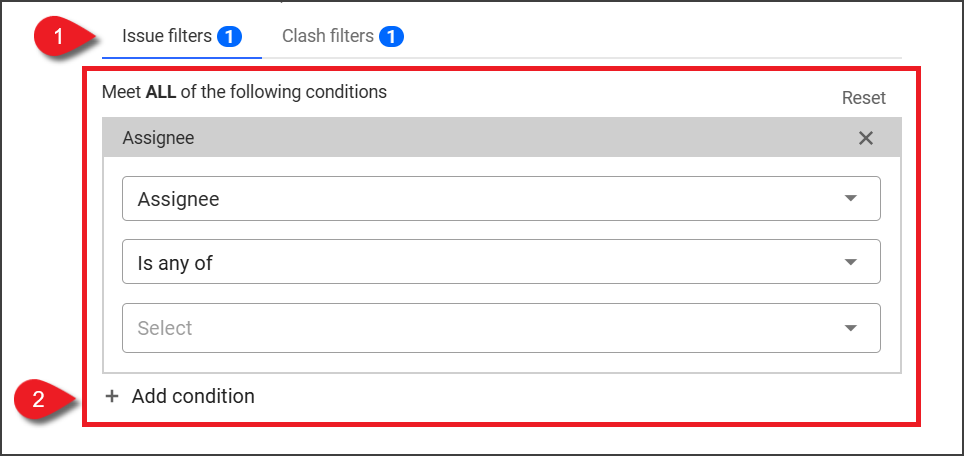The width and height of the screenshot is (964, 456).
Task: Click the red callout marker numbered 1
Action: 60,37
